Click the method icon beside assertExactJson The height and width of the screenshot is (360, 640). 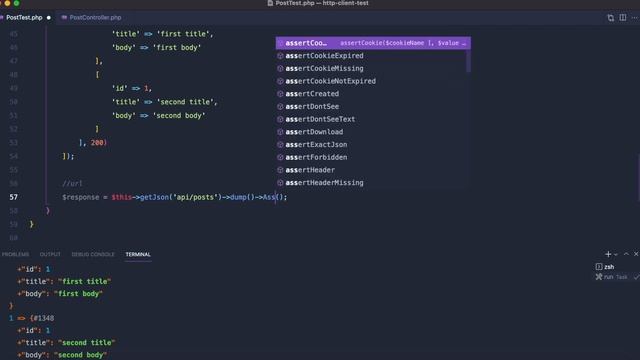coord(280,144)
